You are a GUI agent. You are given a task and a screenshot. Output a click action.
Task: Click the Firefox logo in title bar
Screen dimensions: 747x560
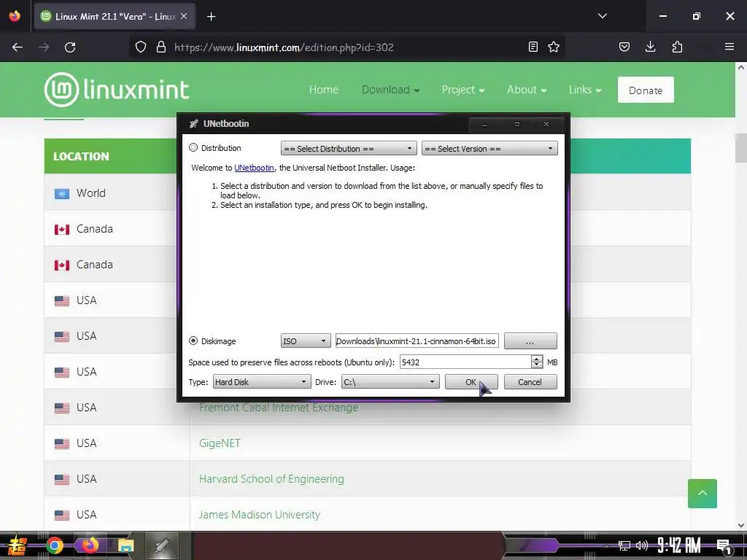[15, 16]
